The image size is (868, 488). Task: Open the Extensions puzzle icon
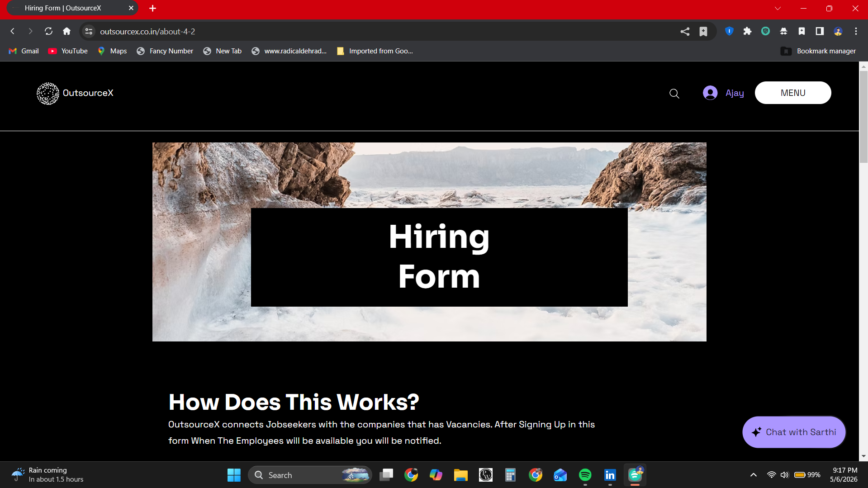pyautogui.click(x=747, y=31)
